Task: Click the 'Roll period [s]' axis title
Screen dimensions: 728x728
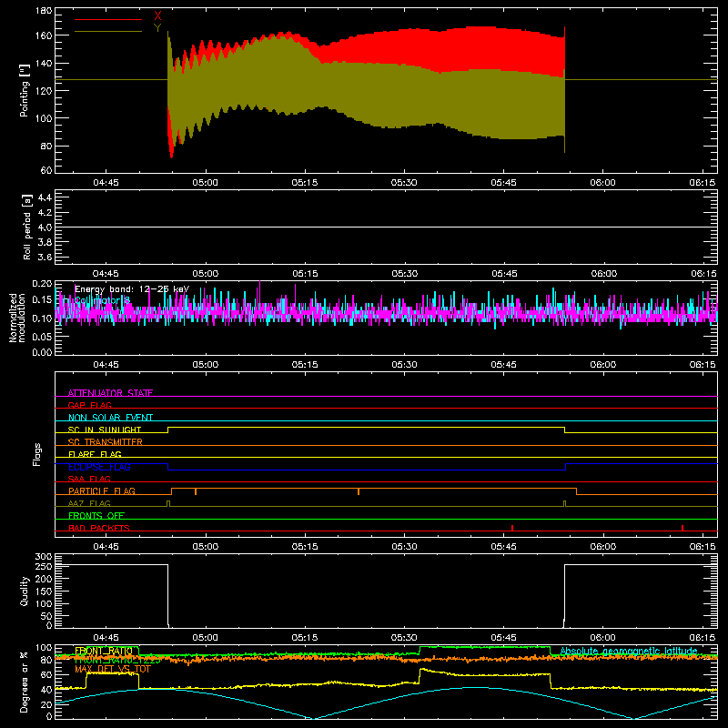Action: point(27,227)
